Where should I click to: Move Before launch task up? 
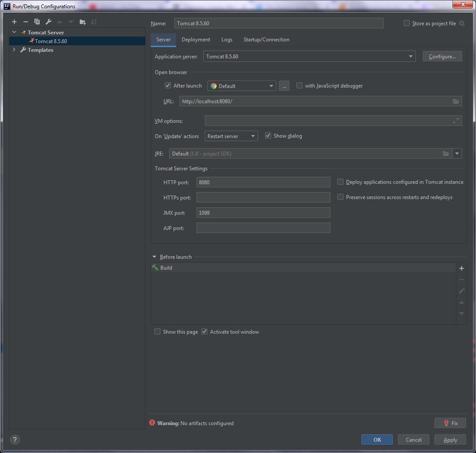pos(462,302)
